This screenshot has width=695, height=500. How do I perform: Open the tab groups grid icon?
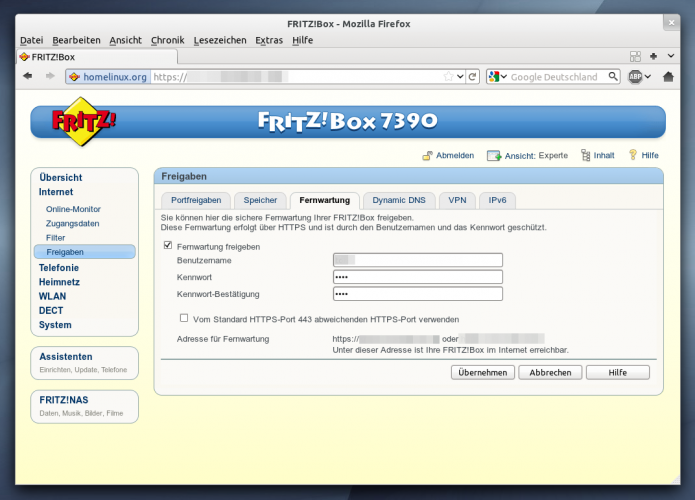coord(635,56)
